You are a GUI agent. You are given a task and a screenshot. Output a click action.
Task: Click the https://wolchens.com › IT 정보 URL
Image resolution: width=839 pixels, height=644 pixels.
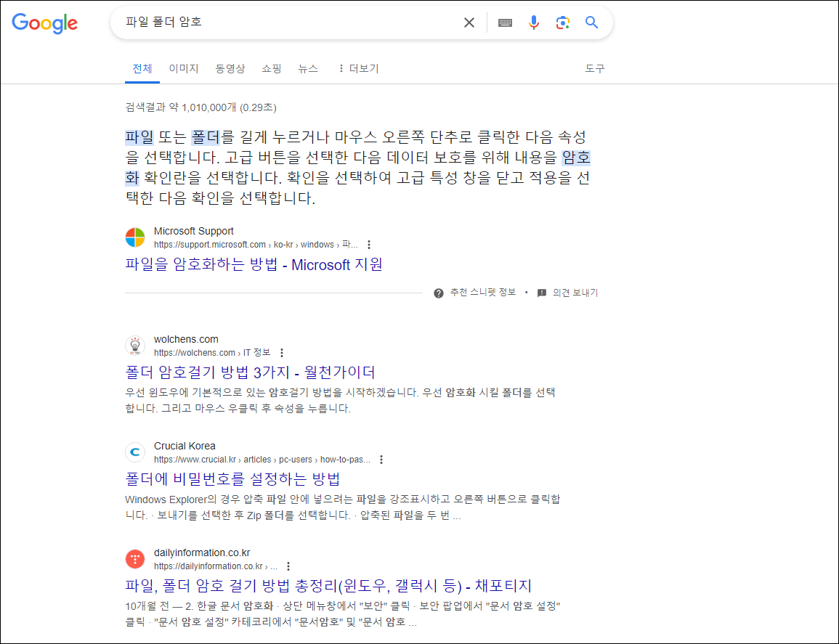pyautogui.click(x=212, y=352)
